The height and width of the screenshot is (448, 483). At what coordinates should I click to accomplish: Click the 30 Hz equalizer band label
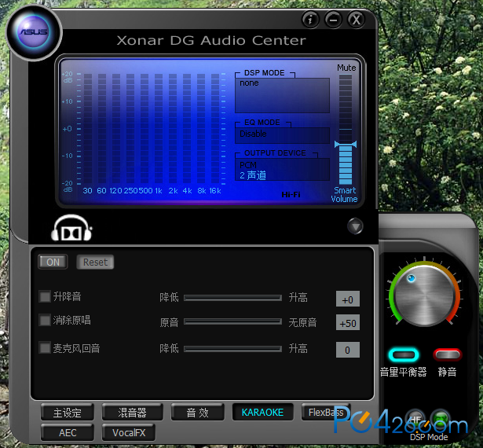pos(87,191)
